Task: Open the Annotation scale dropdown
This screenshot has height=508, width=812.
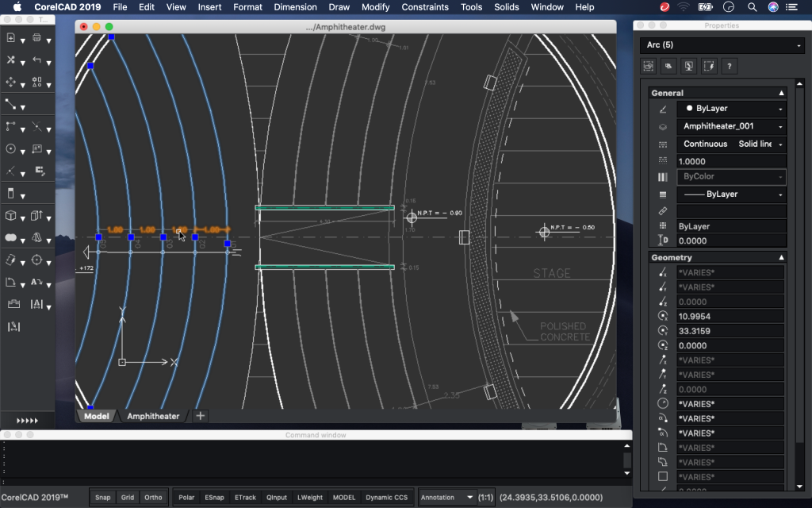Action: pyautogui.click(x=447, y=497)
